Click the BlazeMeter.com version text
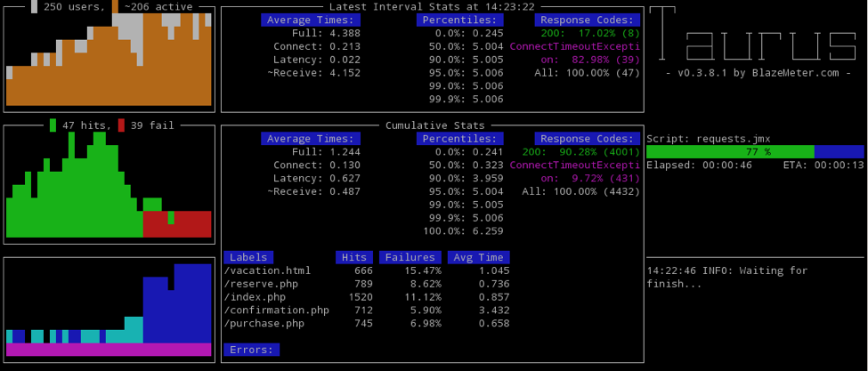This screenshot has height=371, width=868. [758, 73]
